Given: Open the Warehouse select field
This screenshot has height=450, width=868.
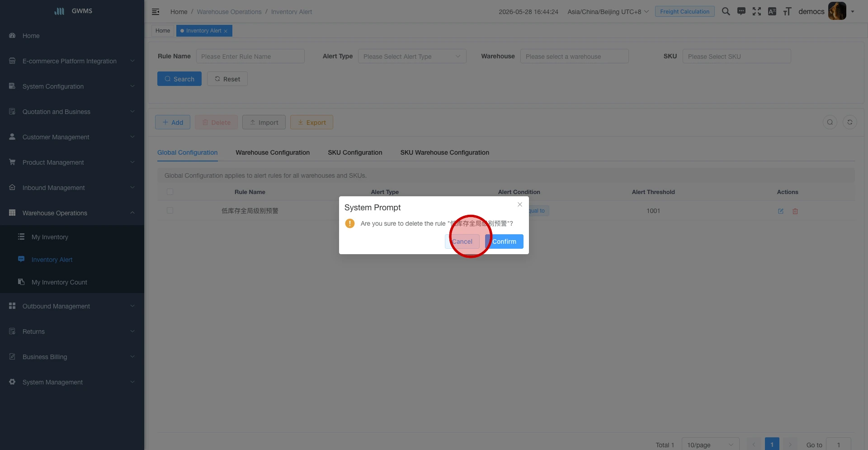Looking at the screenshot, I should point(574,57).
